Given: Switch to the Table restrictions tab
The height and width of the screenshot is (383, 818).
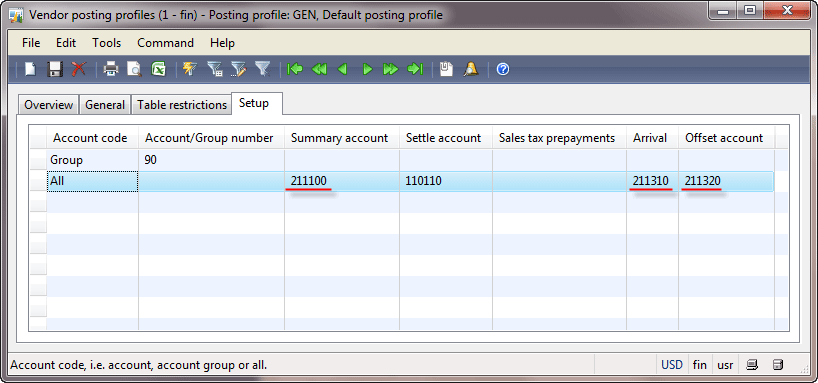Looking at the screenshot, I should tap(182, 105).
